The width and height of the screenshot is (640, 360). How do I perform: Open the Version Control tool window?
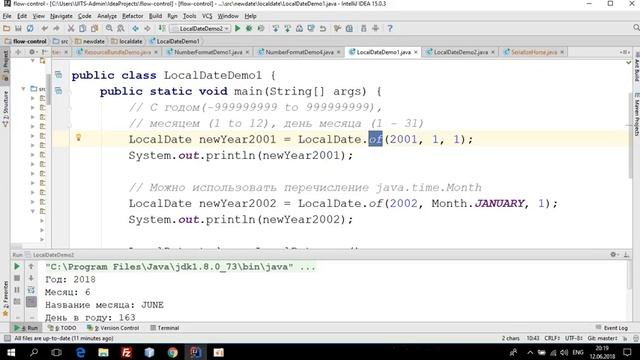[x=113, y=328]
